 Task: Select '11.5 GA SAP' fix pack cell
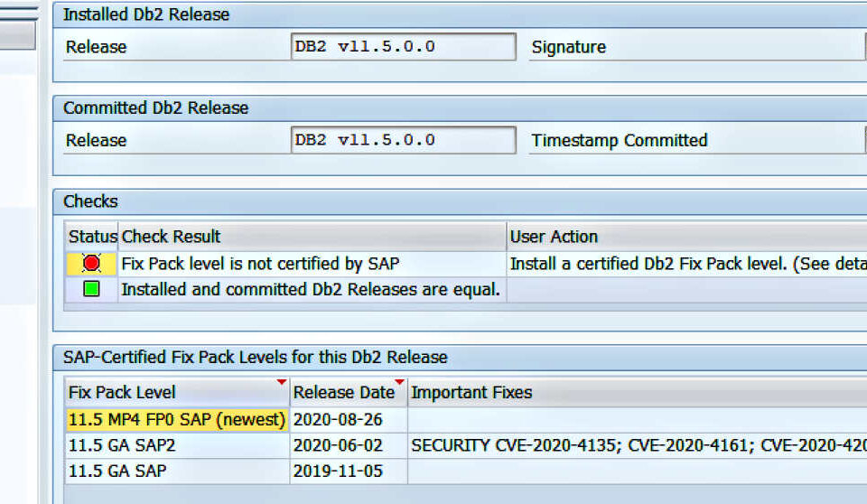coord(177,471)
